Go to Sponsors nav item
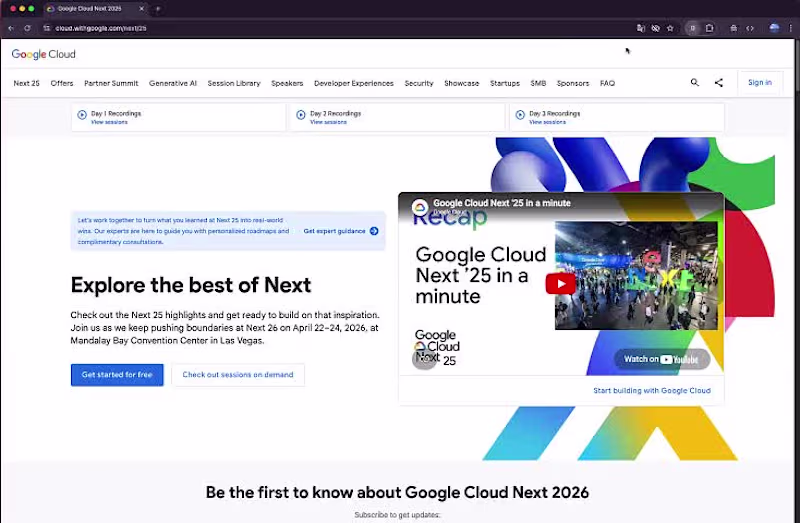The width and height of the screenshot is (800, 523). (x=573, y=83)
